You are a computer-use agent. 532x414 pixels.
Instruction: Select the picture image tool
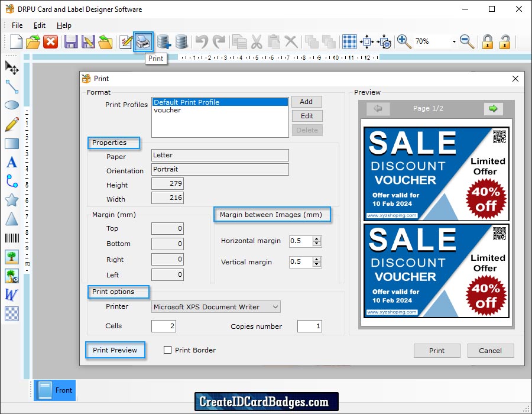12,257
